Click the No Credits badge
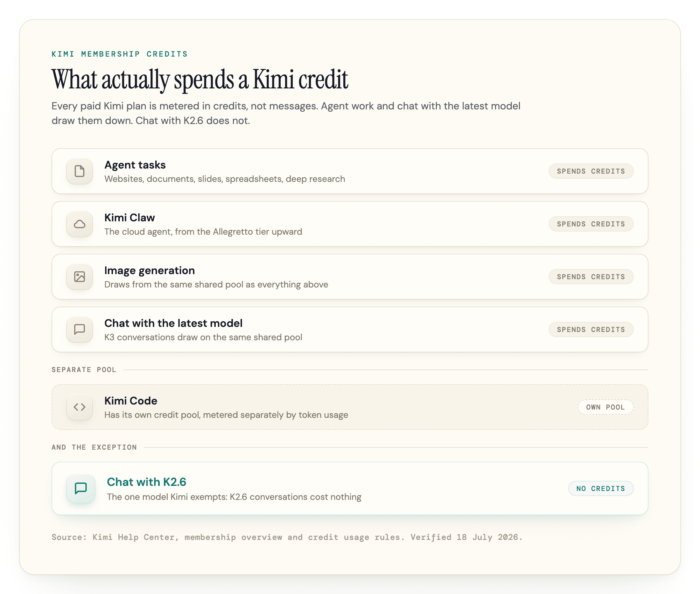This screenshot has width=700, height=594. (601, 488)
